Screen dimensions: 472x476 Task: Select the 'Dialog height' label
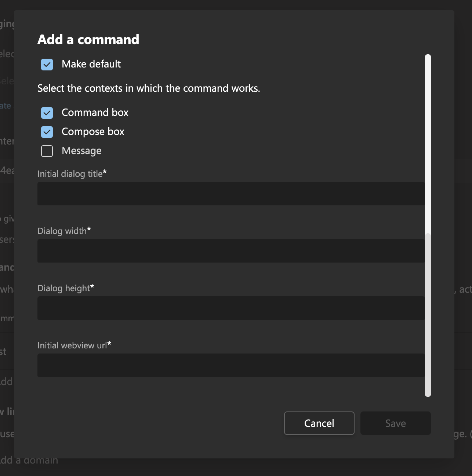click(x=66, y=288)
